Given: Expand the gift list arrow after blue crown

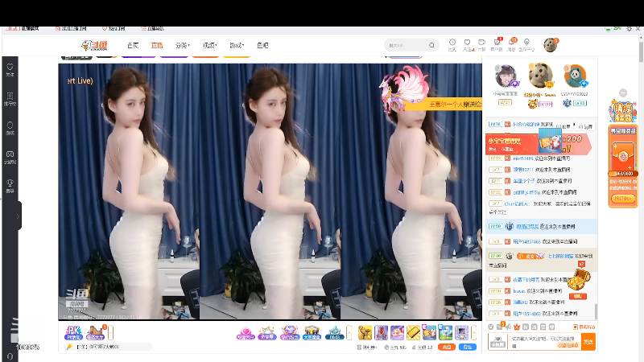Looking at the screenshot, I should coord(349,333).
